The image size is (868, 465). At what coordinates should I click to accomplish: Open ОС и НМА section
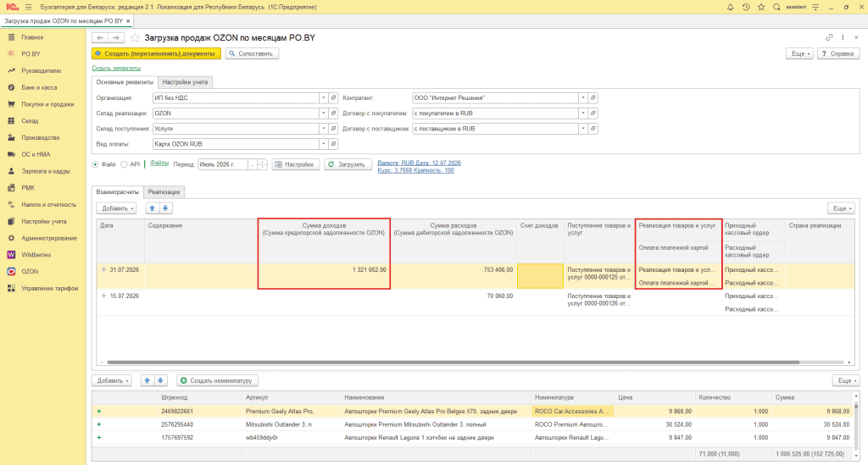(36, 154)
